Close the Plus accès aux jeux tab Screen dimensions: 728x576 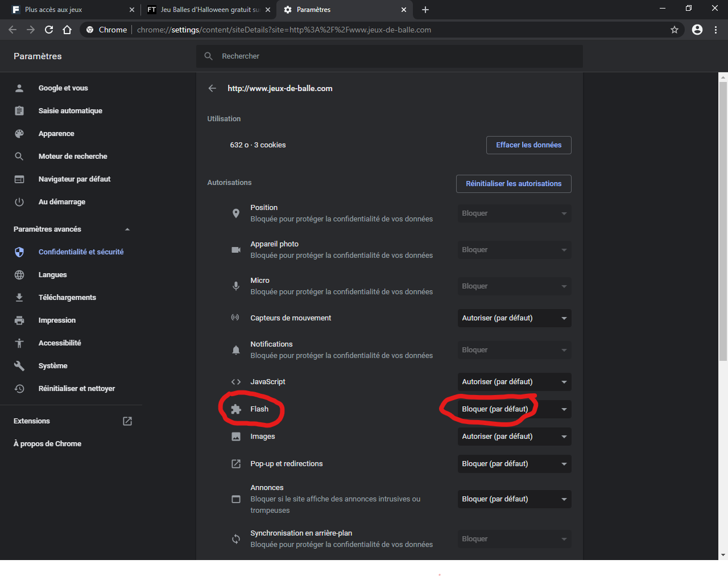point(132,10)
